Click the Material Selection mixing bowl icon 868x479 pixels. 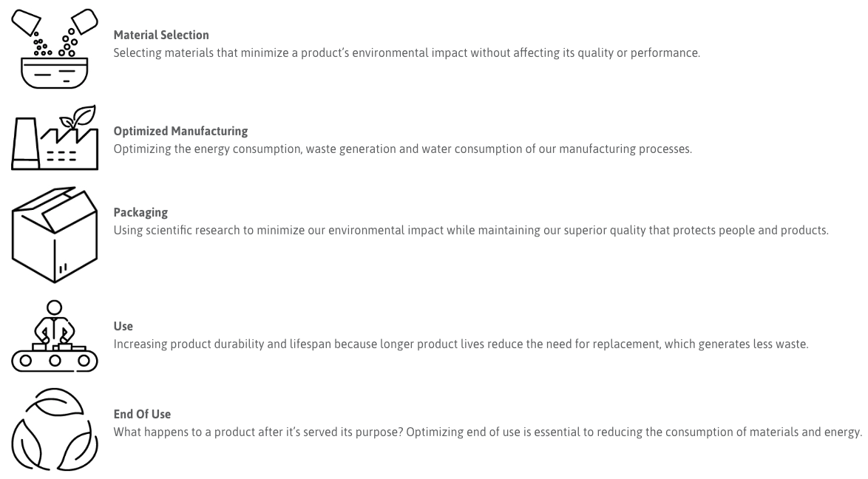coord(50,46)
